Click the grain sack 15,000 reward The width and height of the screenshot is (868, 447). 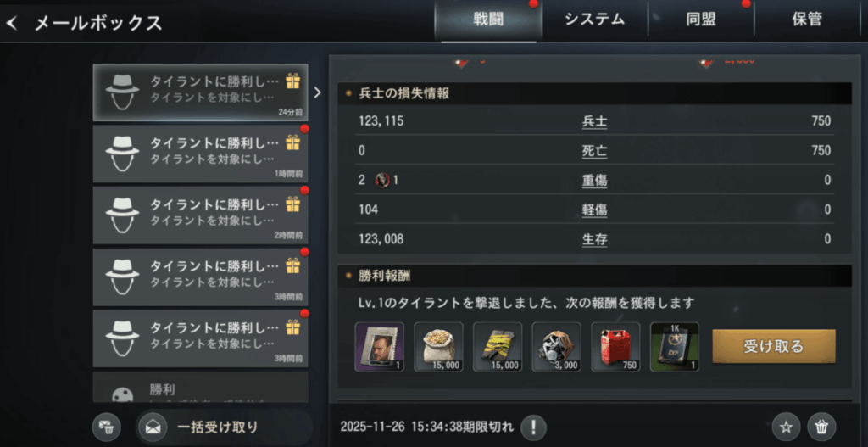tap(438, 347)
